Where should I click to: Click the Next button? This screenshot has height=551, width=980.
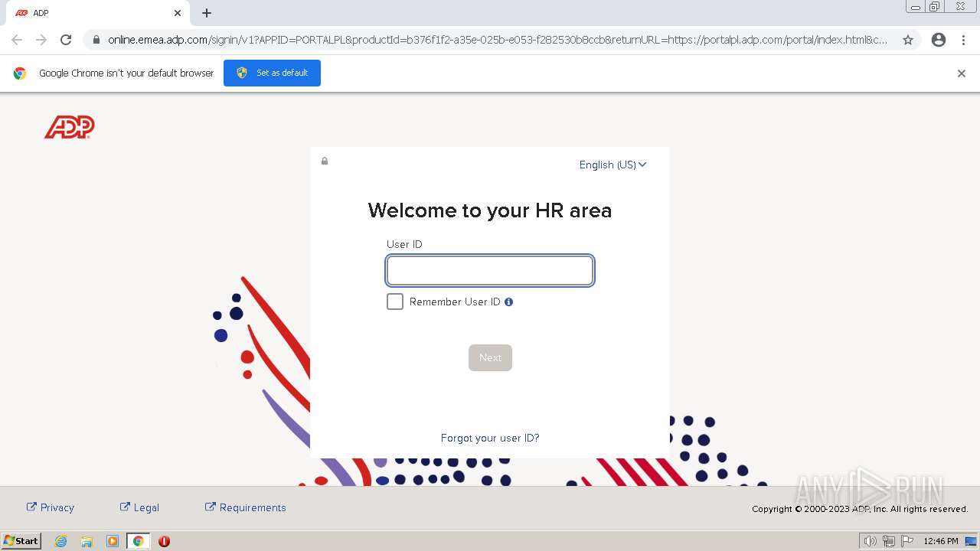pos(490,357)
